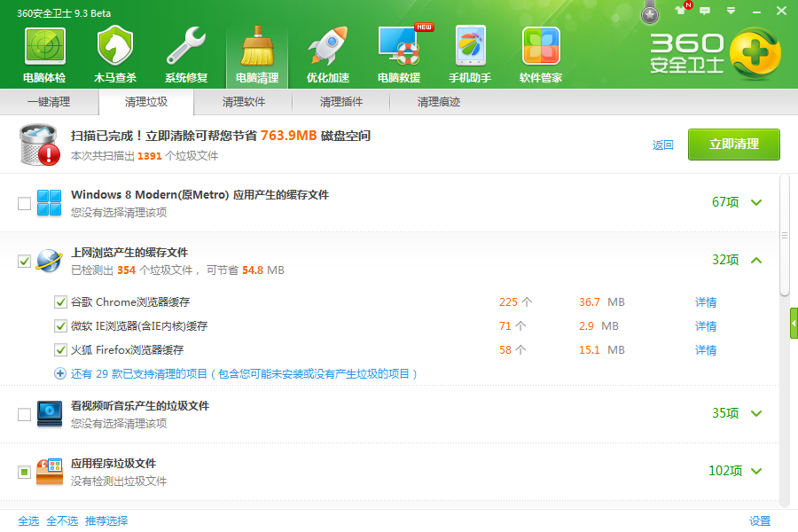798x532 pixels.
Task: Click the vertical list scrollbar thumb
Action: pos(785,235)
